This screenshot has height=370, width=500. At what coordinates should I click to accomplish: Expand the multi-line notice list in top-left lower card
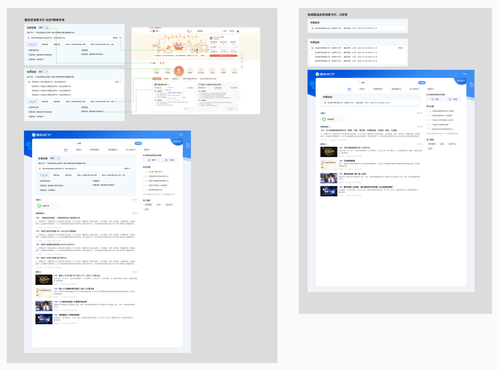[118, 82]
